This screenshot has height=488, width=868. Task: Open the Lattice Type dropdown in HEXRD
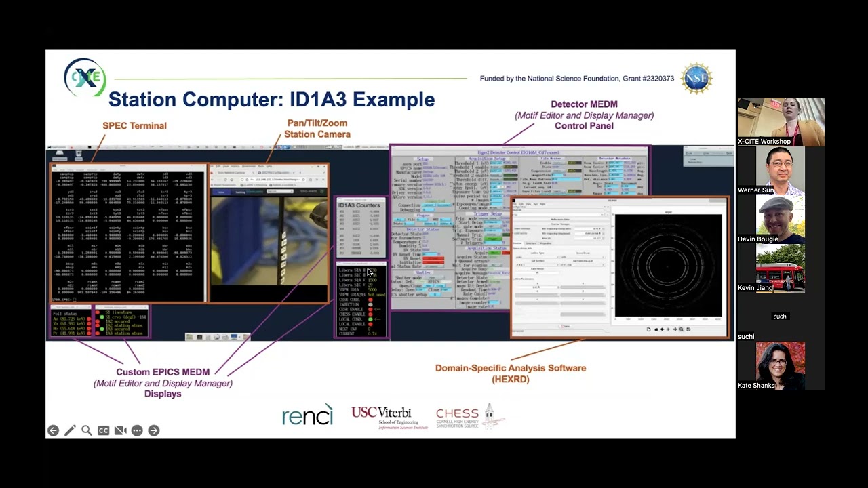(x=537, y=257)
